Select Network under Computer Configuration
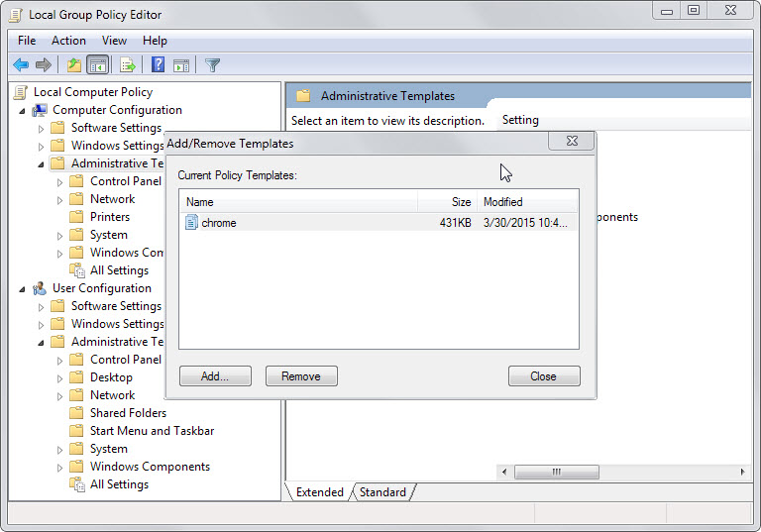The height and width of the screenshot is (532, 761). [x=113, y=199]
